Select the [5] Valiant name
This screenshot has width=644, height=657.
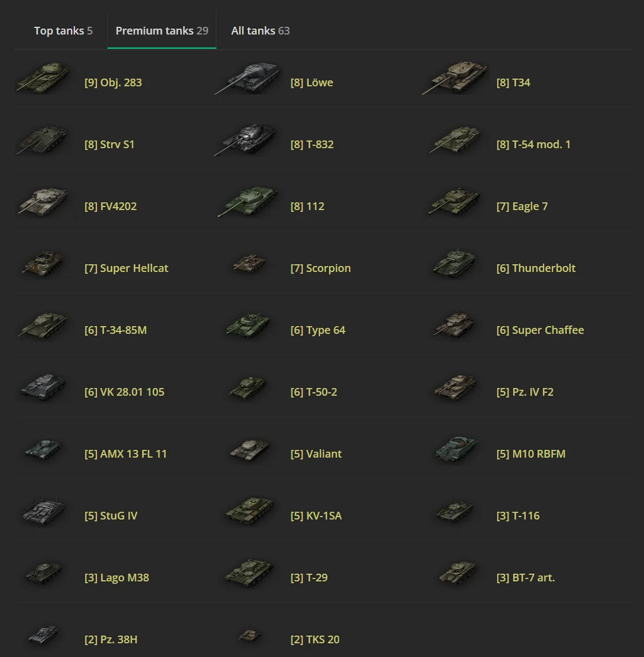pyautogui.click(x=316, y=454)
